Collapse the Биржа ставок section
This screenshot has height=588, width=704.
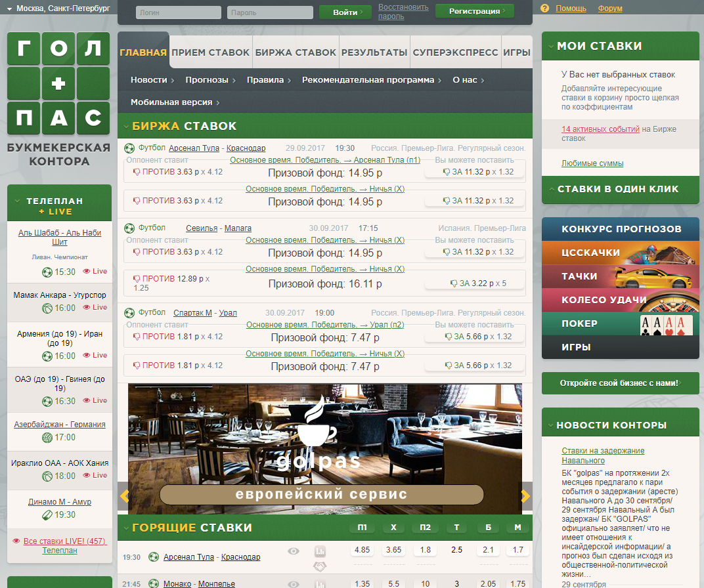(x=126, y=127)
